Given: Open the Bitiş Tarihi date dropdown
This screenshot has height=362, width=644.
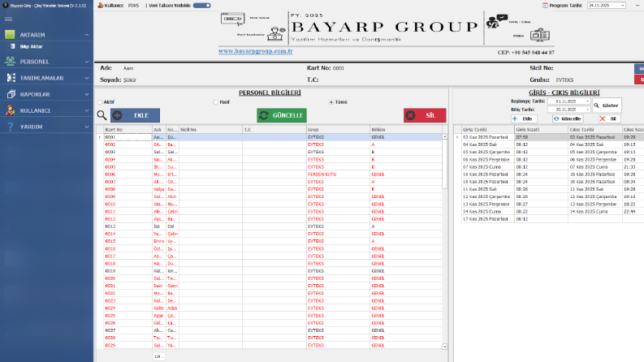Looking at the screenshot, I should pos(587,110).
